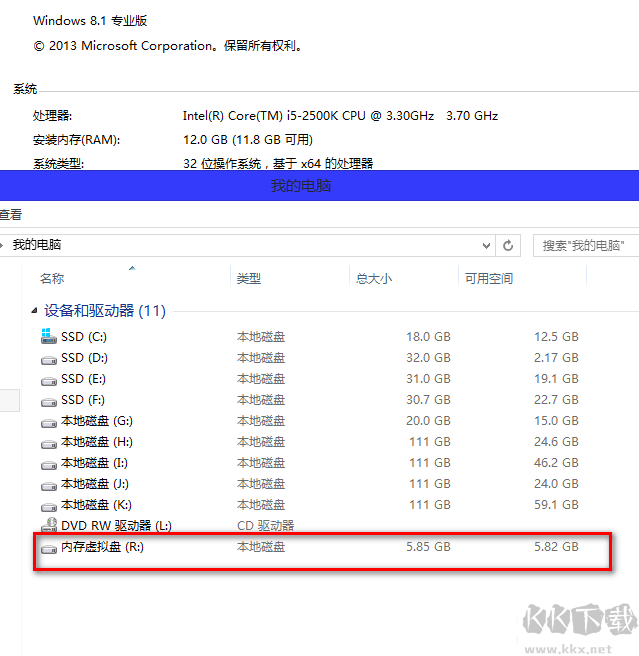The image size is (639, 656).
Task: Click the DVD RW drive (L:) icon
Action: (48, 525)
